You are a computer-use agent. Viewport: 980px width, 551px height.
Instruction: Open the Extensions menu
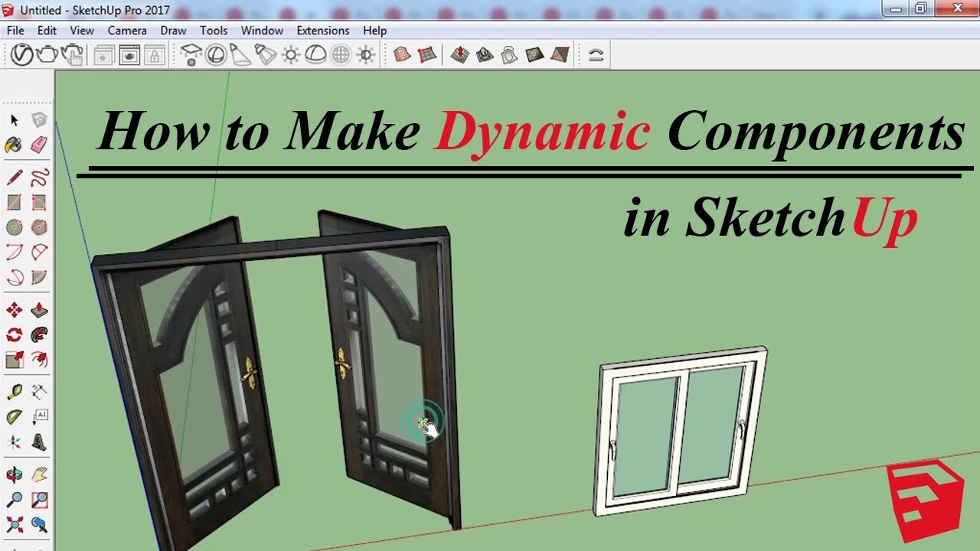tap(323, 31)
